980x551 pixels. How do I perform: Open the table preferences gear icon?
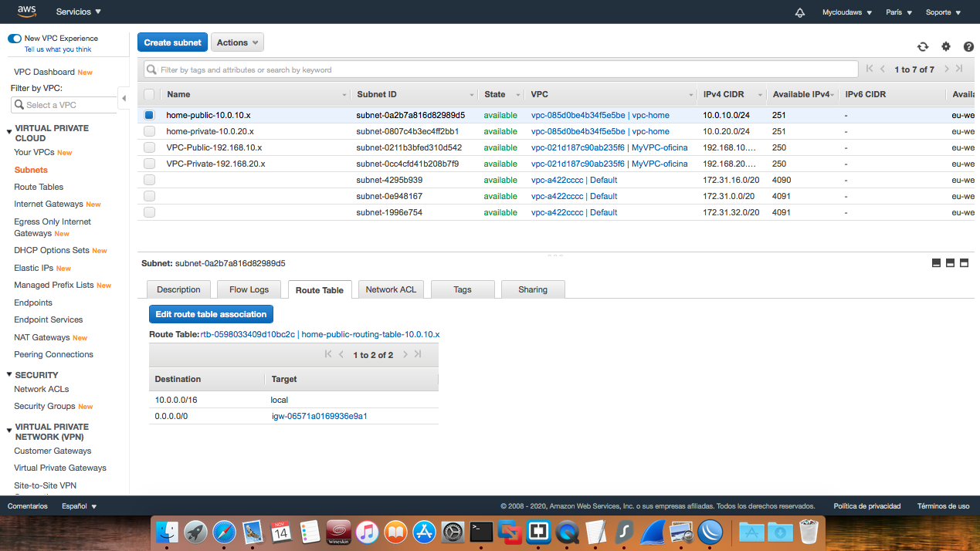pos(945,46)
